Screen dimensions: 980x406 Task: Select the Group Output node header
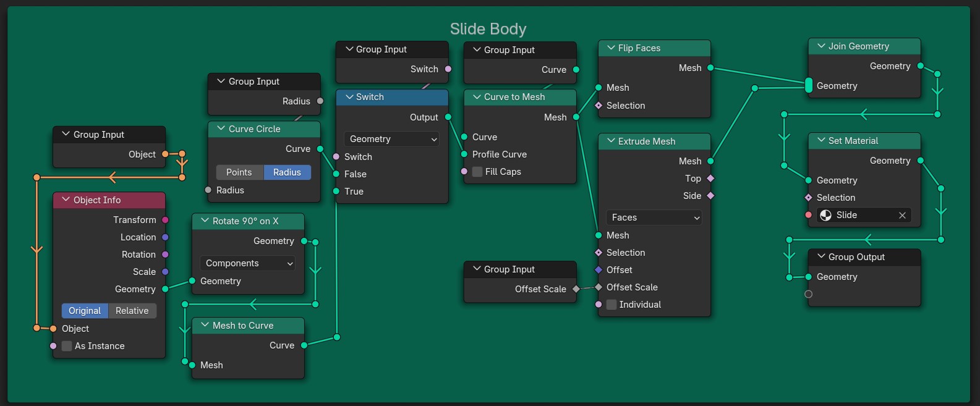865,257
